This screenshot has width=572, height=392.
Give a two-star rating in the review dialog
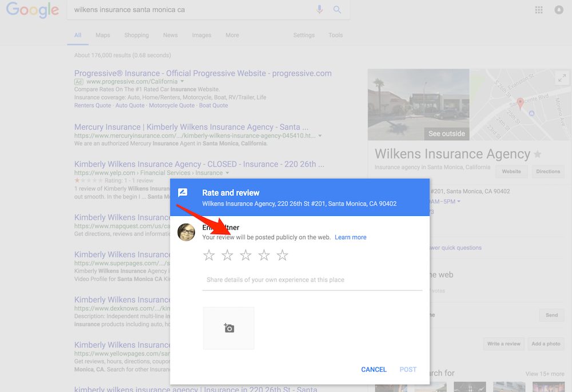coord(227,255)
